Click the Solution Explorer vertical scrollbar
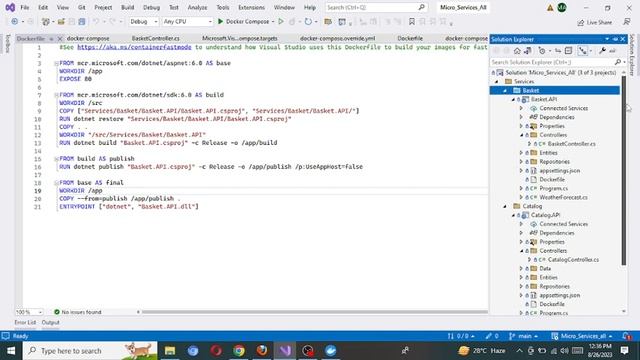The width and height of the screenshot is (640, 360). point(624,171)
